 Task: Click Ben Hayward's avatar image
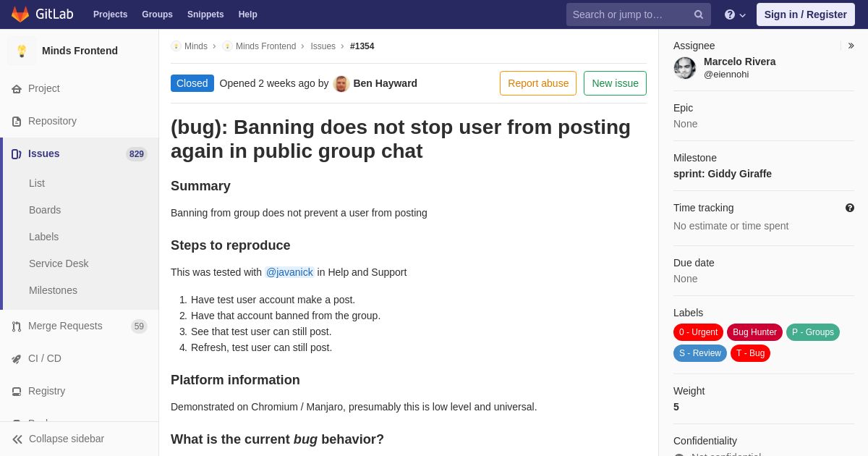pos(341,83)
